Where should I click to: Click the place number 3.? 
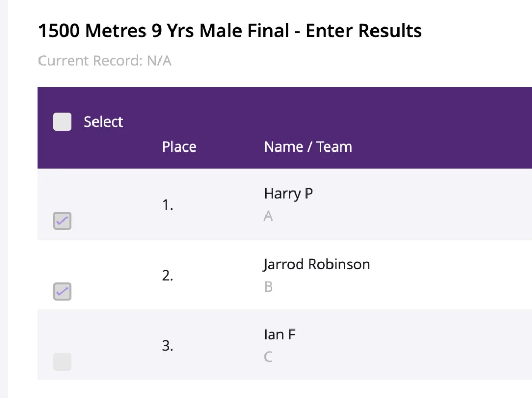click(x=168, y=346)
